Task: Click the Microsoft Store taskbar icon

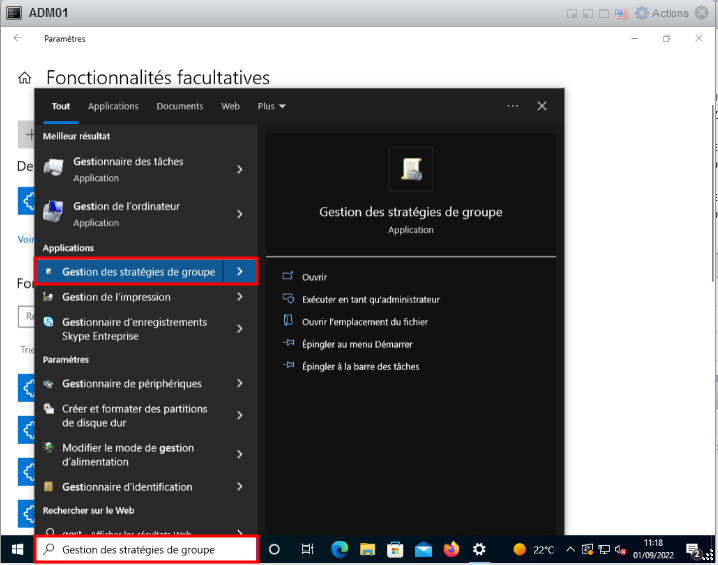Action: pos(395,549)
